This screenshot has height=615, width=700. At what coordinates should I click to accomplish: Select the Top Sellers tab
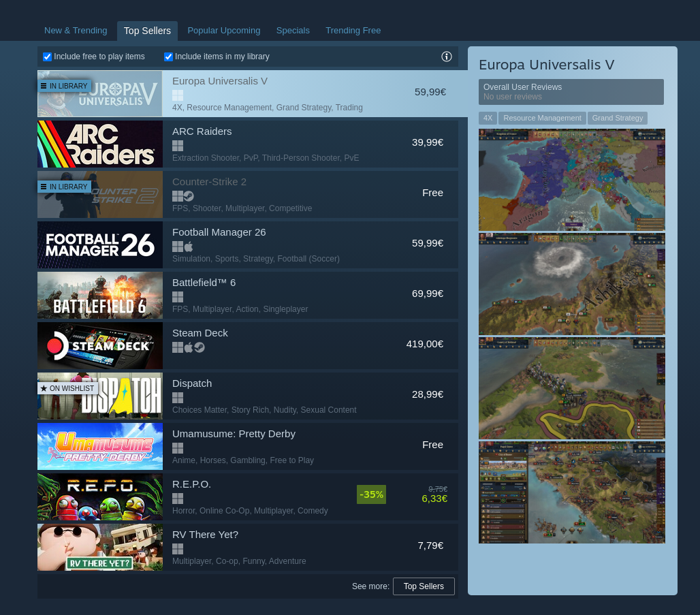point(147,31)
